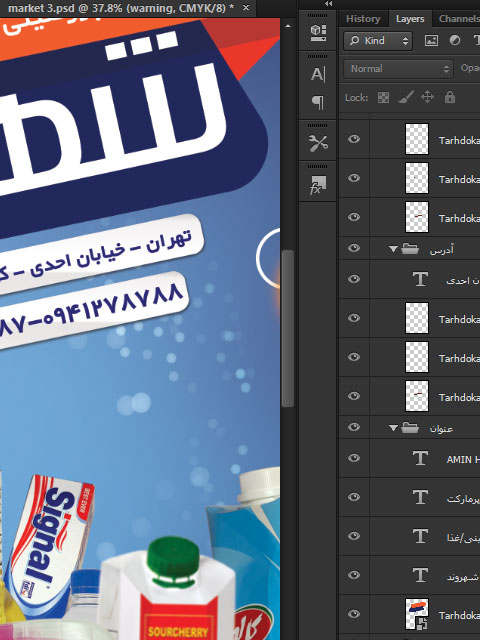The height and width of the screenshot is (640, 480).
Task: Hide the Tarhdoka smart object layer
Action: (x=354, y=614)
